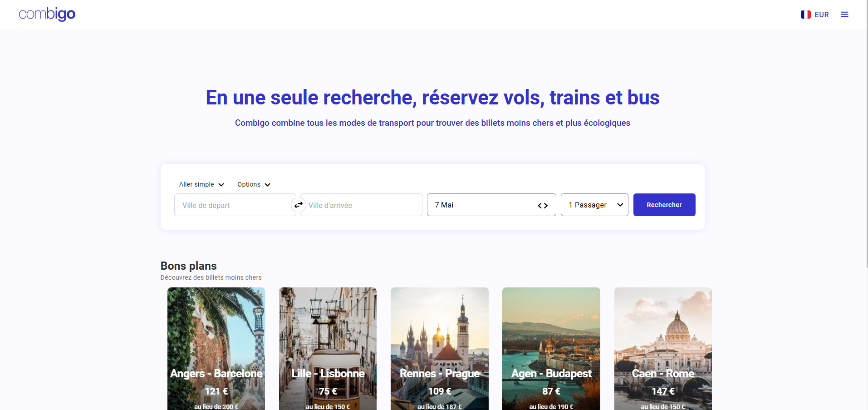Expand the Options dropdown
The width and height of the screenshot is (868, 410).
254,184
